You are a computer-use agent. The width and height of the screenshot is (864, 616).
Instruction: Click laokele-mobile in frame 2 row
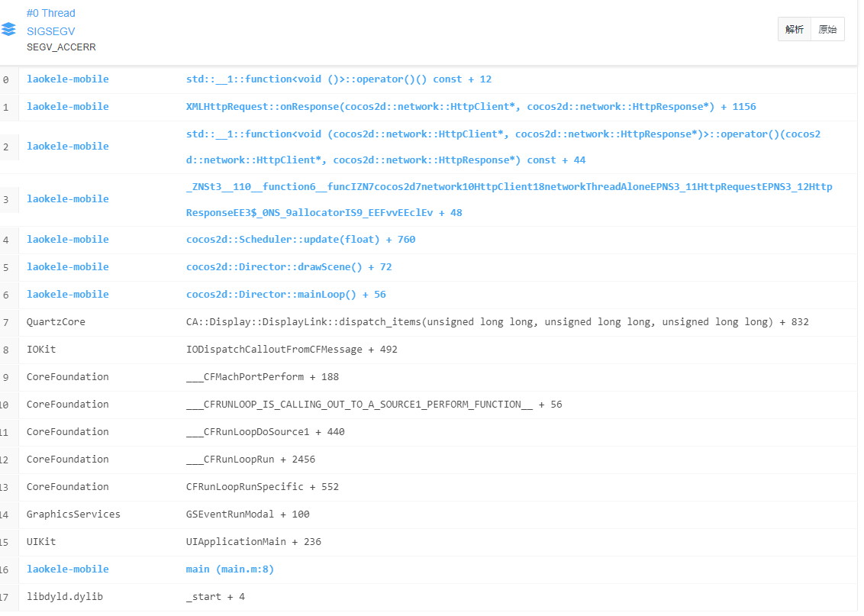(x=68, y=147)
